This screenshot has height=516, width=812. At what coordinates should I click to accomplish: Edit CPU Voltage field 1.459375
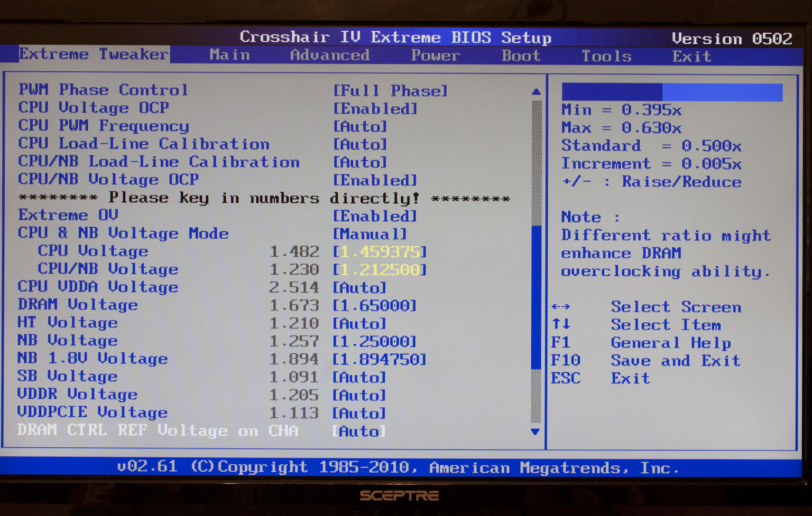point(380,252)
